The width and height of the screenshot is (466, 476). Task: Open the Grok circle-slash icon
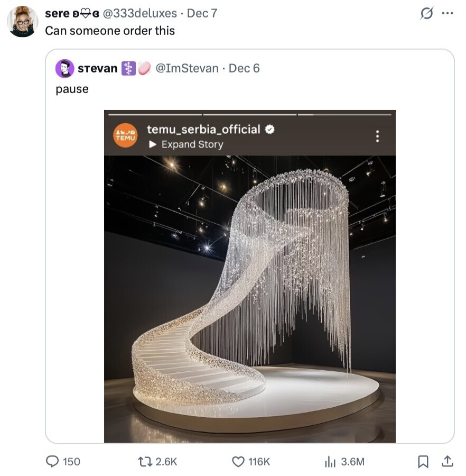tap(426, 14)
